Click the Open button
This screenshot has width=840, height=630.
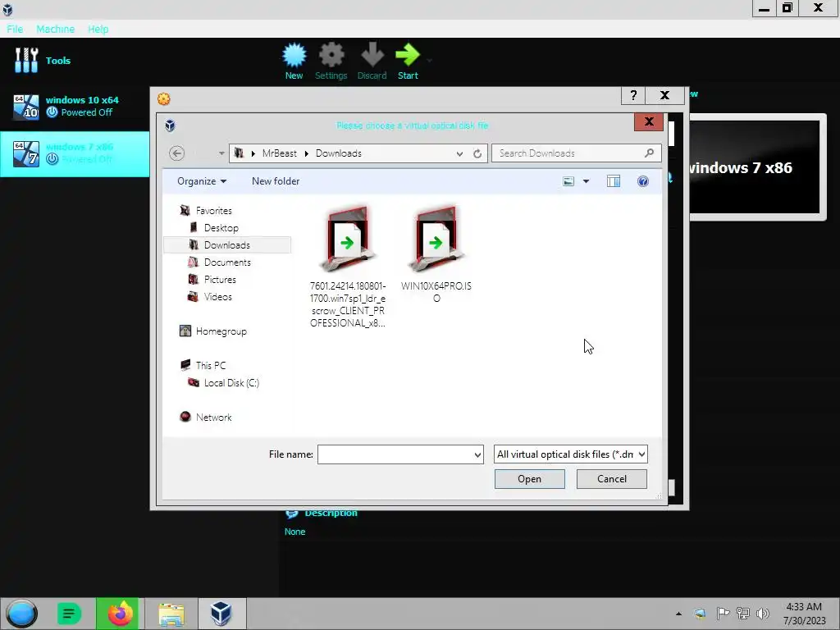(529, 479)
